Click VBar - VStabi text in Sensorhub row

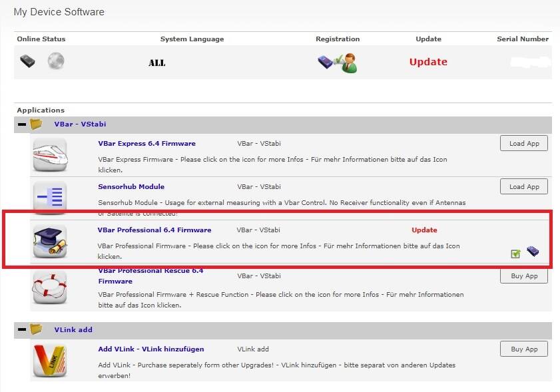pos(259,187)
